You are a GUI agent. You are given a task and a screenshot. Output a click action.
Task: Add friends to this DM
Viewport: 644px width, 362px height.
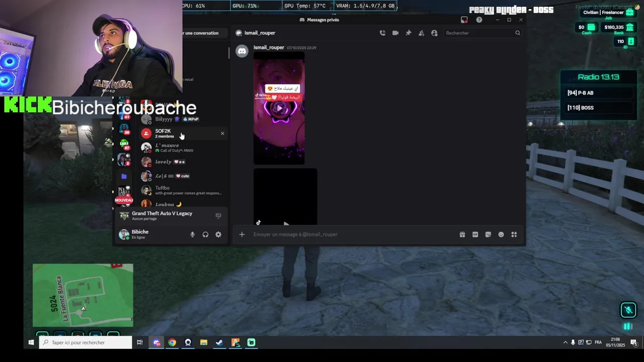tap(421, 33)
